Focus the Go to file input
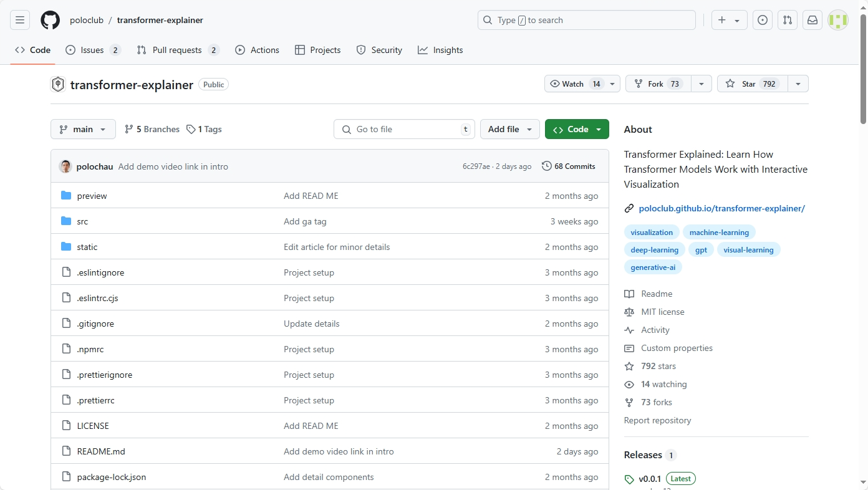Viewport: 868px width, 490px height. click(405, 129)
